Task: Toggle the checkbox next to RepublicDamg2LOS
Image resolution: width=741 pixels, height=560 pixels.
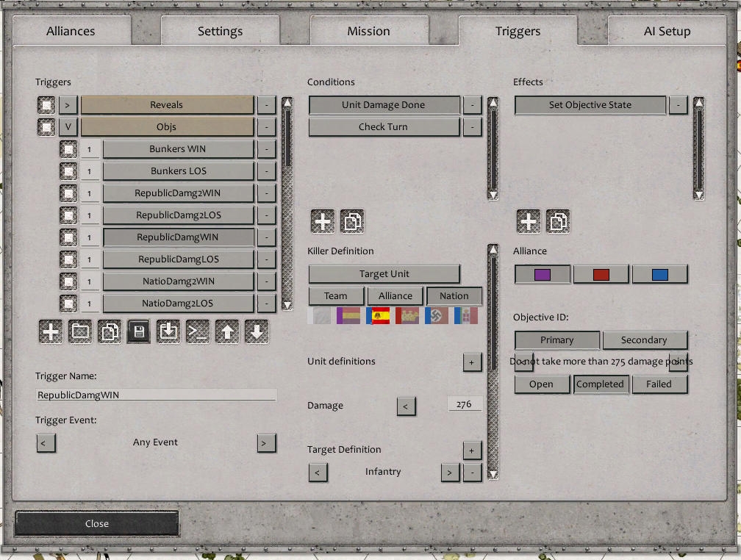Action: tap(68, 215)
